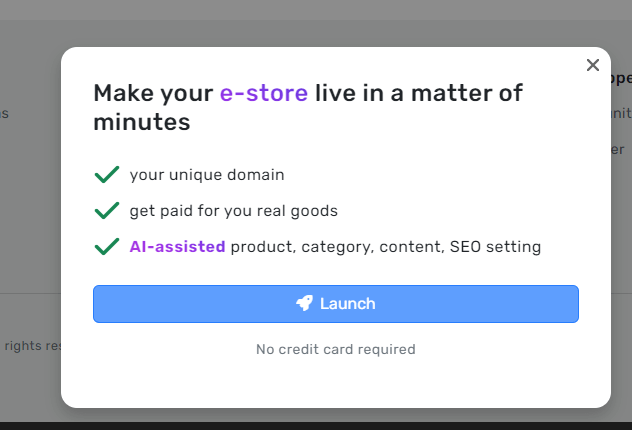Viewport: 632px width, 430px height.
Task: Click the light gray strip at the top
Action: (x=316, y=10)
